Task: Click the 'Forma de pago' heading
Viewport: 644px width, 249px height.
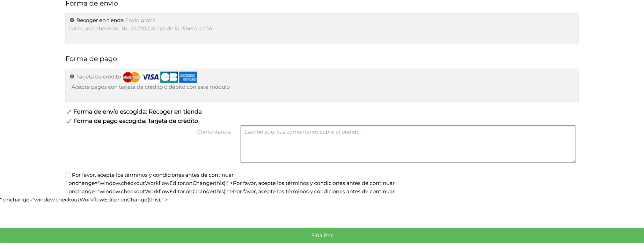Action: click(91, 59)
